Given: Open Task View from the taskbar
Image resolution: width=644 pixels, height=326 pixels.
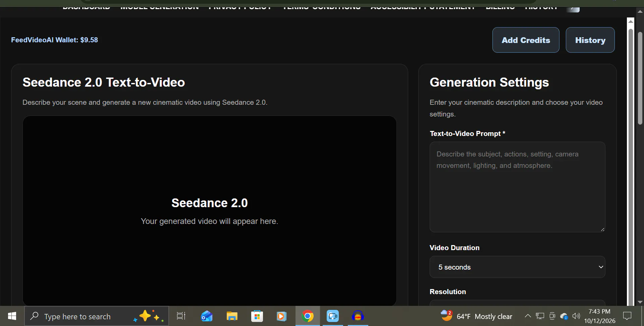Looking at the screenshot, I should 181,316.
